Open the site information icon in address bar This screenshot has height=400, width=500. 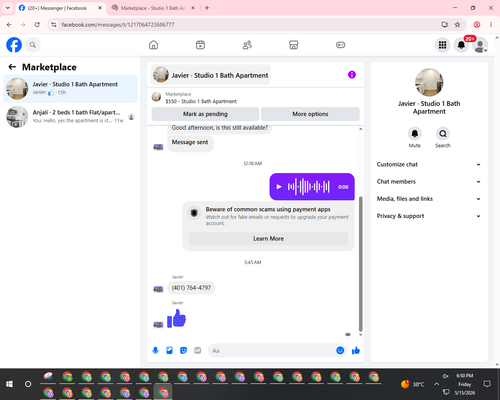[x=54, y=25]
